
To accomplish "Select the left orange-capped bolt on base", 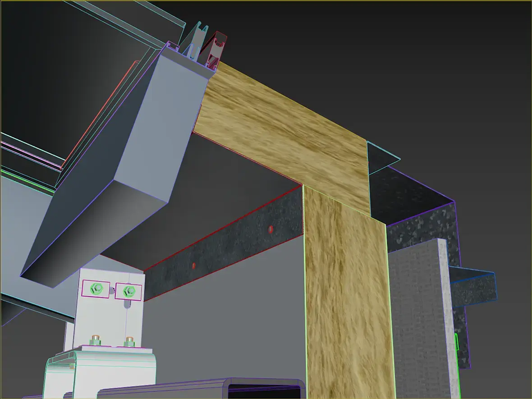I will 95,340.
